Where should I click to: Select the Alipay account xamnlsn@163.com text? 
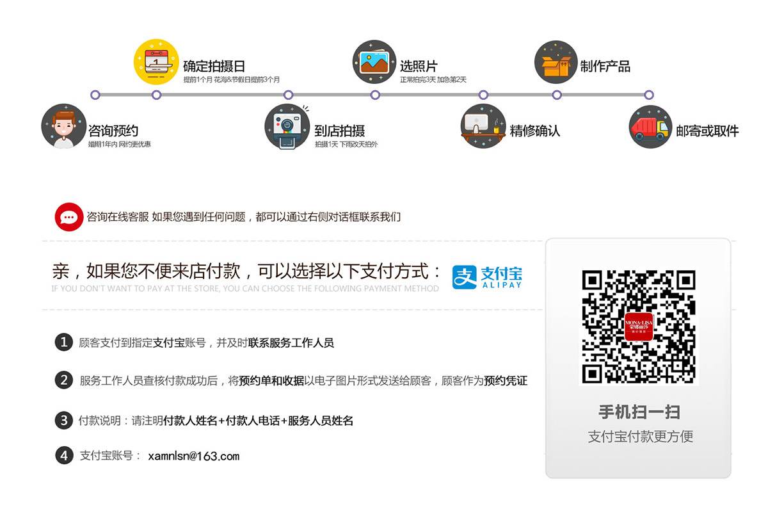tap(193, 456)
